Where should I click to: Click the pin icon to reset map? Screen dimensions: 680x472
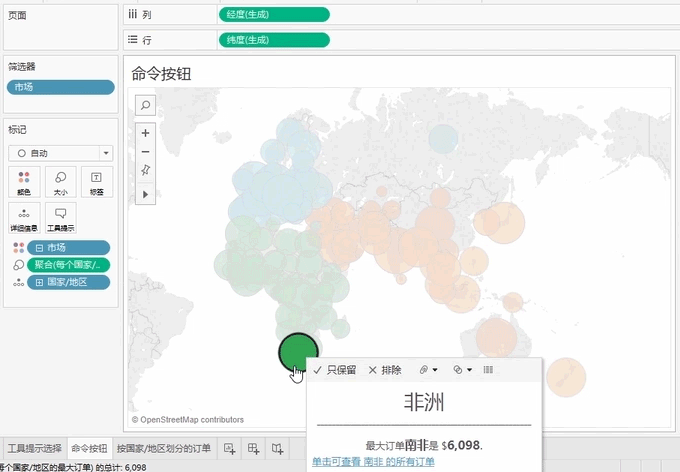(145, 170)
